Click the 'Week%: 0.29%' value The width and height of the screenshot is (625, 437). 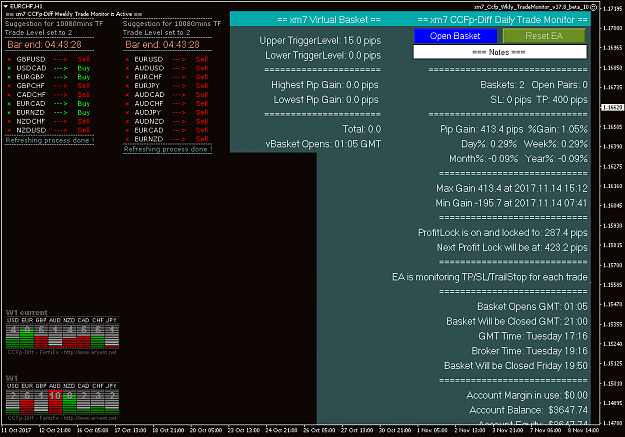click(x=556, y=144)
